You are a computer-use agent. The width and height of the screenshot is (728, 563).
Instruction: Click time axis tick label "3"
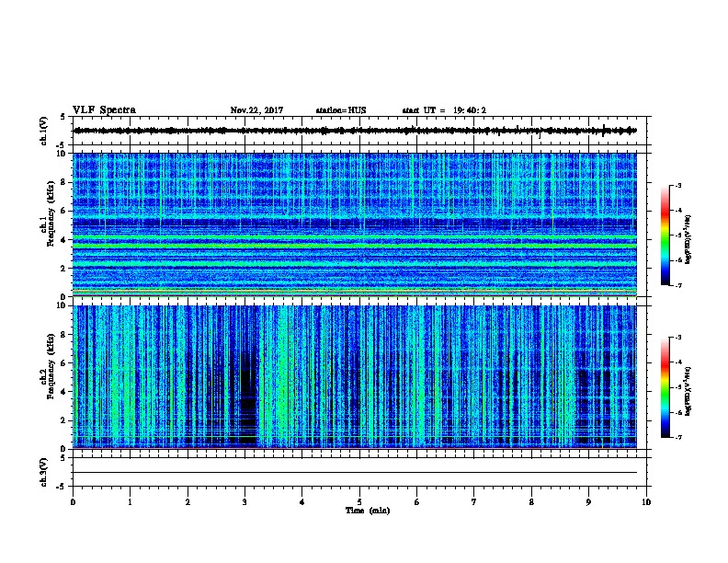point(245,502)
